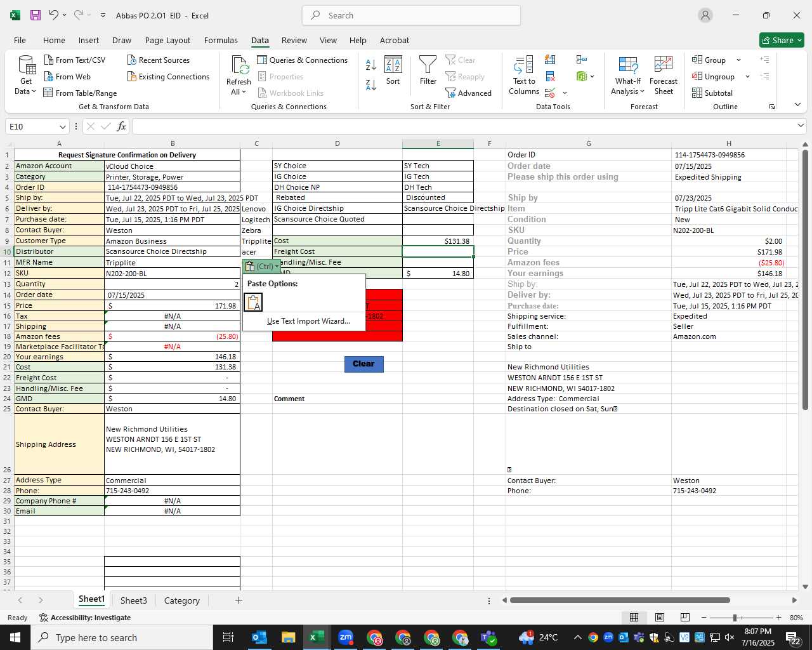Open Zoom app in taskbar

[346, 637]
